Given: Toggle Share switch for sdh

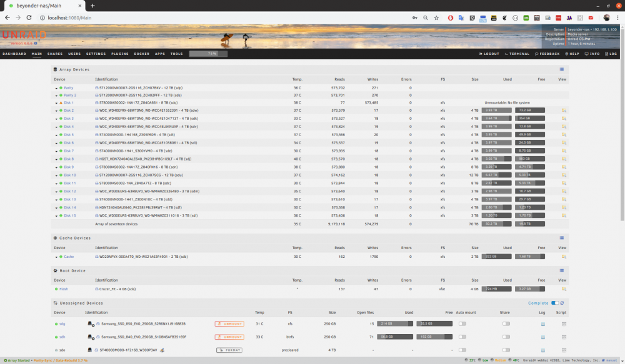Looking at the screenshot, I should click(506, 337).
